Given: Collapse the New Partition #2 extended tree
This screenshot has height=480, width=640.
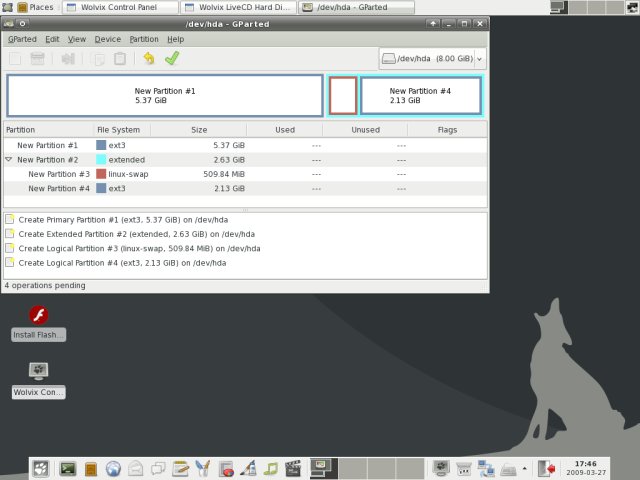Looking at the screenshot, I should (9, 160).
